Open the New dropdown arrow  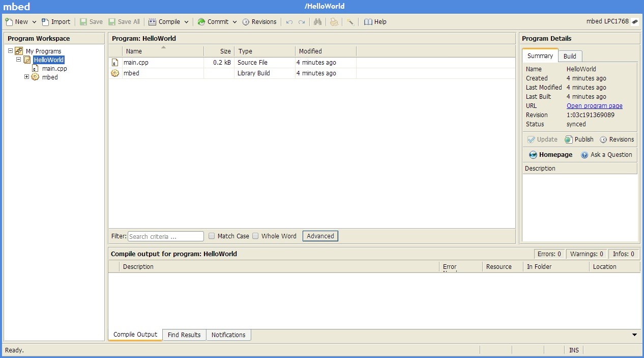pos(34,22)
